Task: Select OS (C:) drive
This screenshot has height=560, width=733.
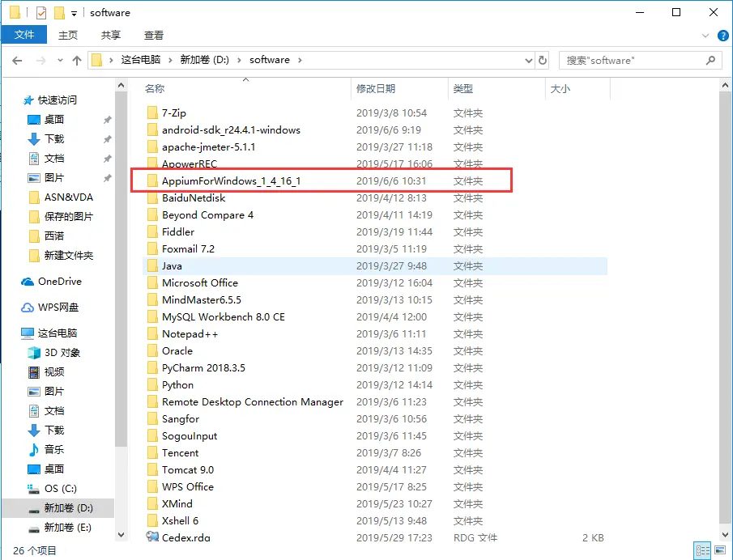Action: [52, 489]
